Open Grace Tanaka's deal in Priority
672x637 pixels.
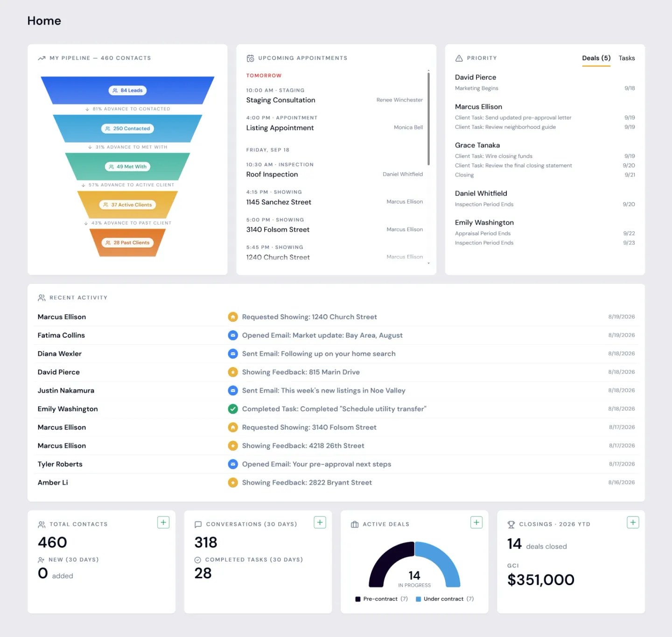coord(477,146)
